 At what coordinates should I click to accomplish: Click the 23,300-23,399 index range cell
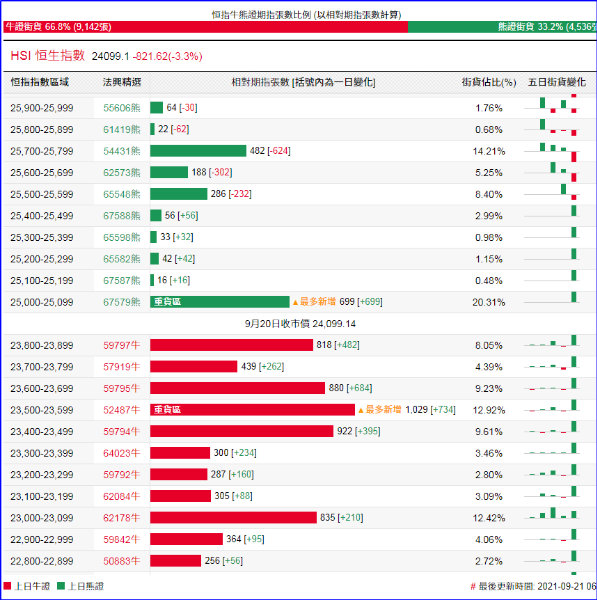42,453
